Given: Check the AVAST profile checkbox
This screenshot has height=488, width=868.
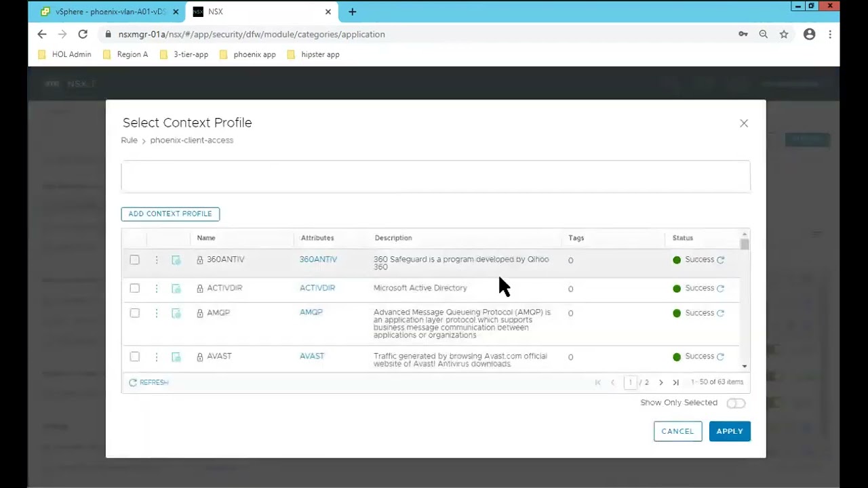Looking at the screenshot, I should (x=134, y=357).
